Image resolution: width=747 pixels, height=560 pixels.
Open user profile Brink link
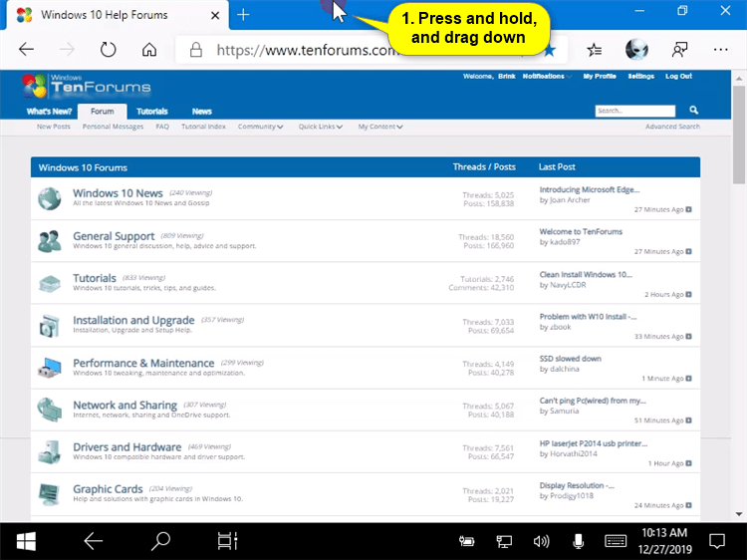[507, 77]
